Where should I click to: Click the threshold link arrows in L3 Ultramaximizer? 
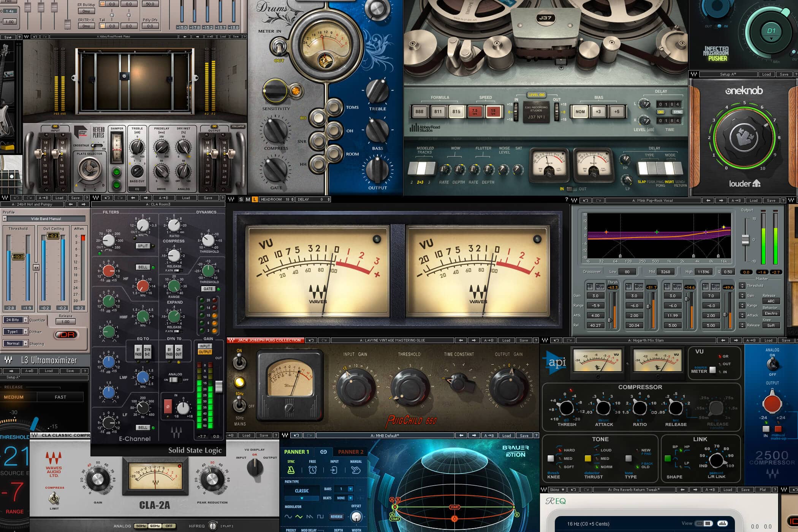point(36,268)
